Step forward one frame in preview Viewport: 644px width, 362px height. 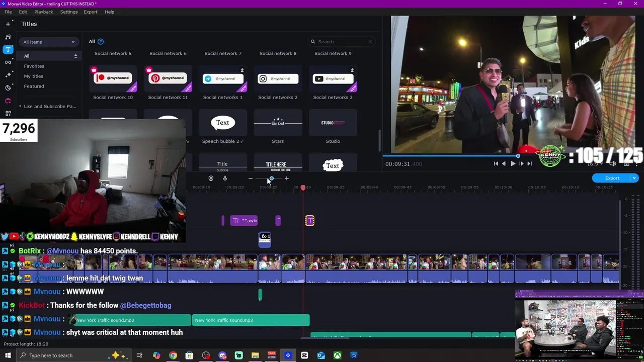(521, 163)
